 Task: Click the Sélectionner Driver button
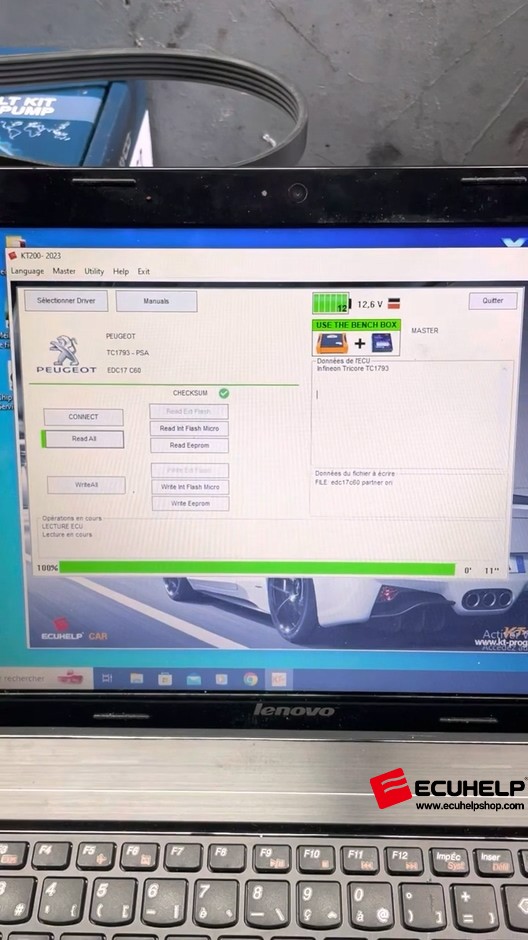point(66,301)
